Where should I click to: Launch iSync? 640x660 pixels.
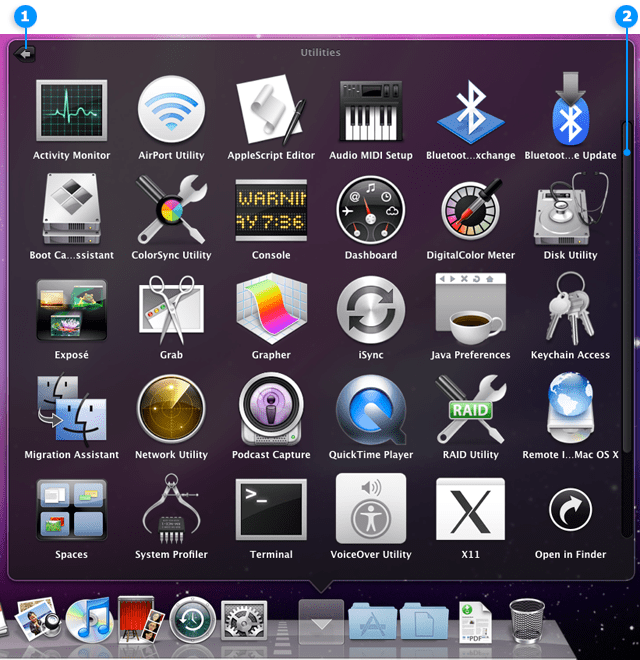coord(371,310)
